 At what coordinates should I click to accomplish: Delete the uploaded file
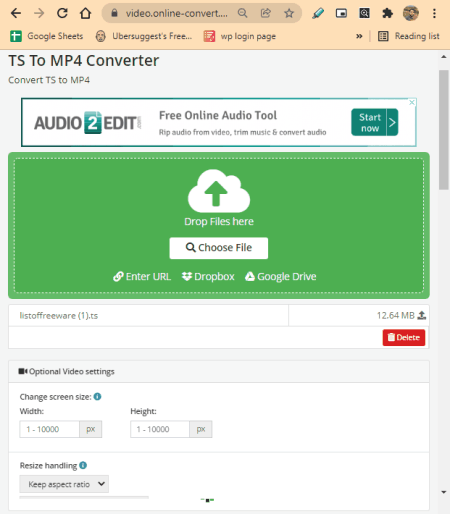click(404, 338)
